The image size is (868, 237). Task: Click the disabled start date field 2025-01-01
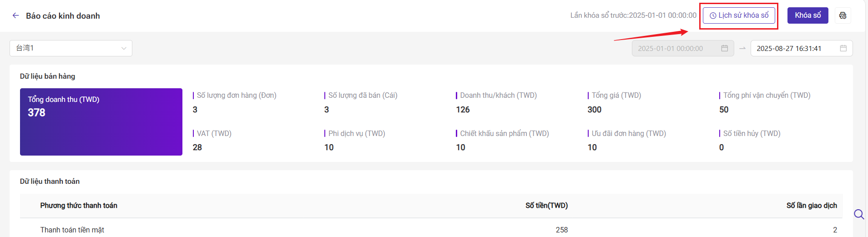point(683,48)
